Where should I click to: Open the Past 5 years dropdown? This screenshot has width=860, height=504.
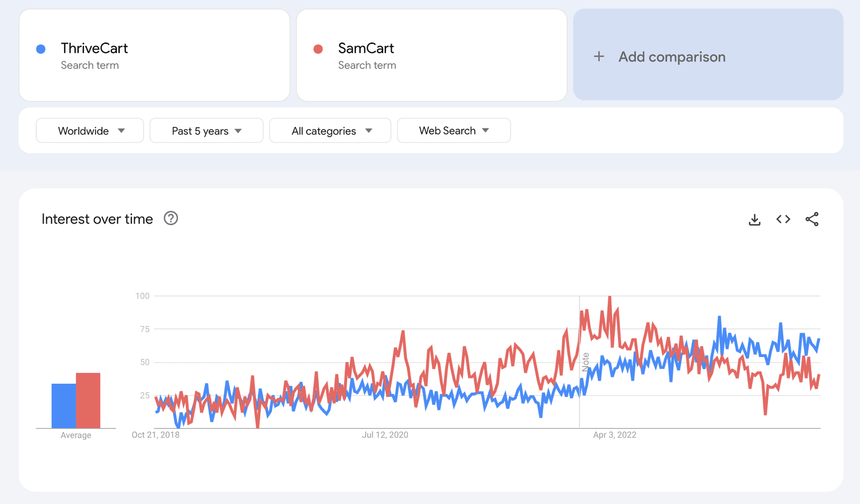pos(206,130)
